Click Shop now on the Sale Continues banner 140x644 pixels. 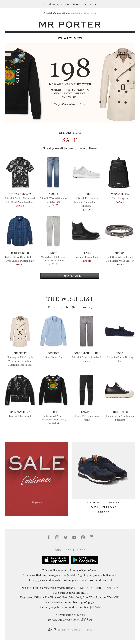click(x=36, y=502)
